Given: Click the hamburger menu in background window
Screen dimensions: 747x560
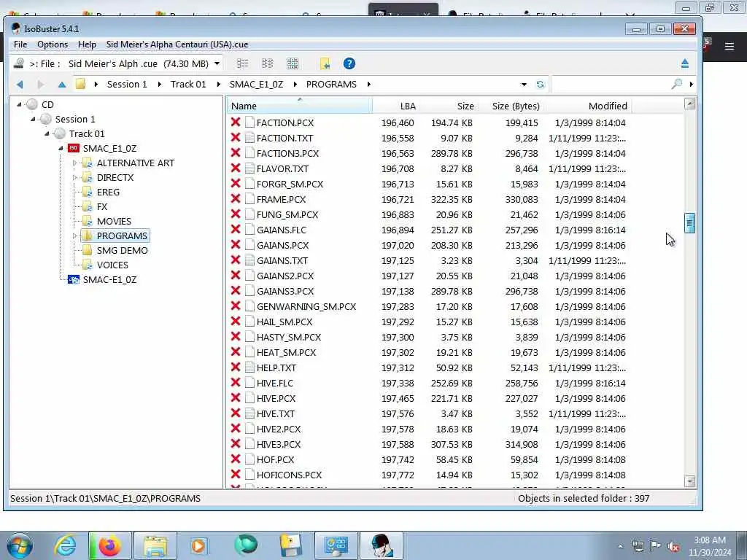Looking at the screenshot, I should (729, 46).
